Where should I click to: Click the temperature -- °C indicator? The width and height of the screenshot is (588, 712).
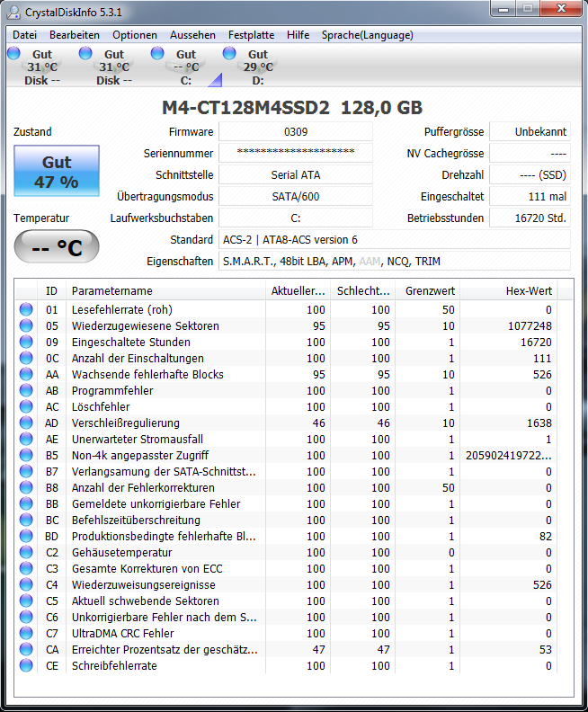[57, 246]
